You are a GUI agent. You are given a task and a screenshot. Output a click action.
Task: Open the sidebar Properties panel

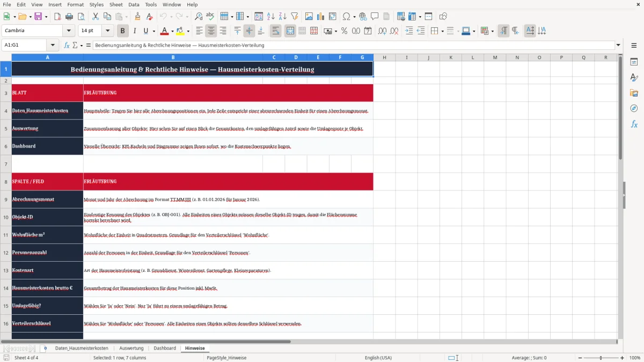[x=634, y=62]
